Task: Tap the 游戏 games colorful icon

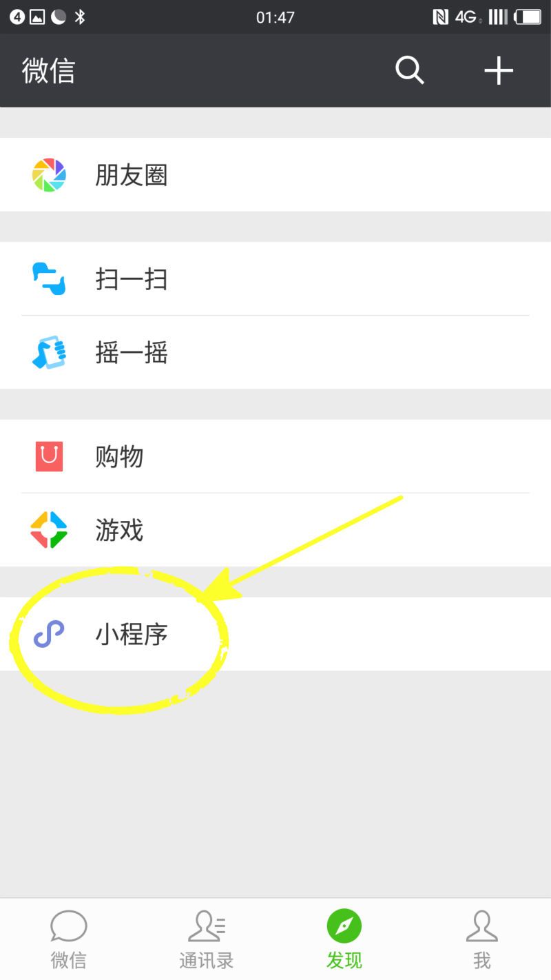Action: coord(49,530)
